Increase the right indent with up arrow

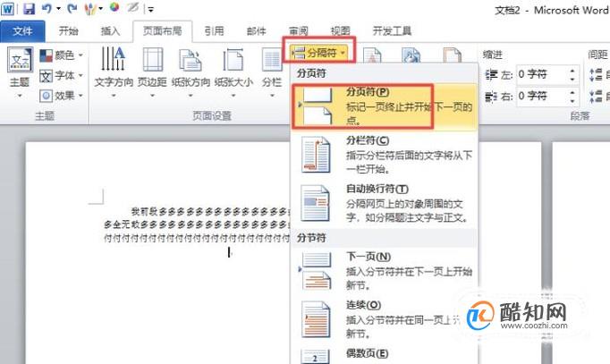pos(572,92)
